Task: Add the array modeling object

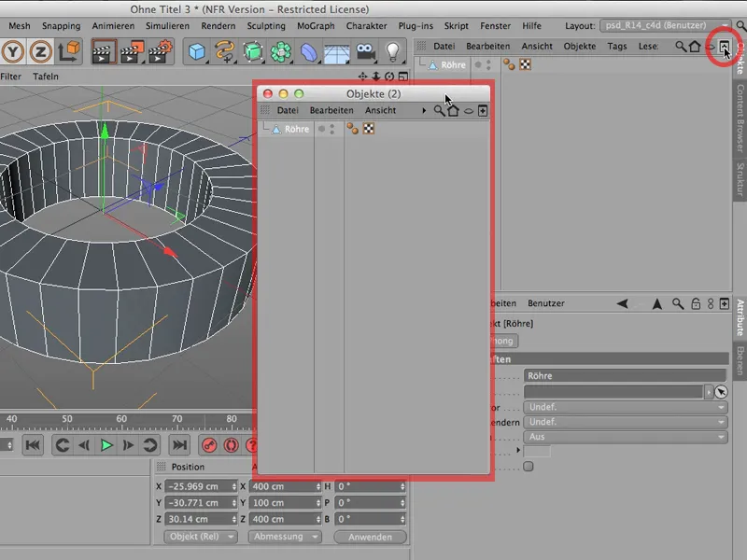Action: click(281, 52)
